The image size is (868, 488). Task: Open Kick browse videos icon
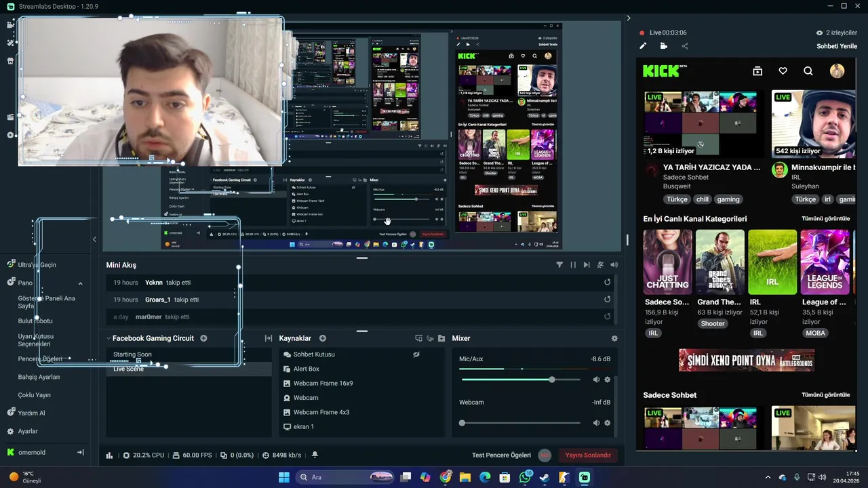point(757,71)
